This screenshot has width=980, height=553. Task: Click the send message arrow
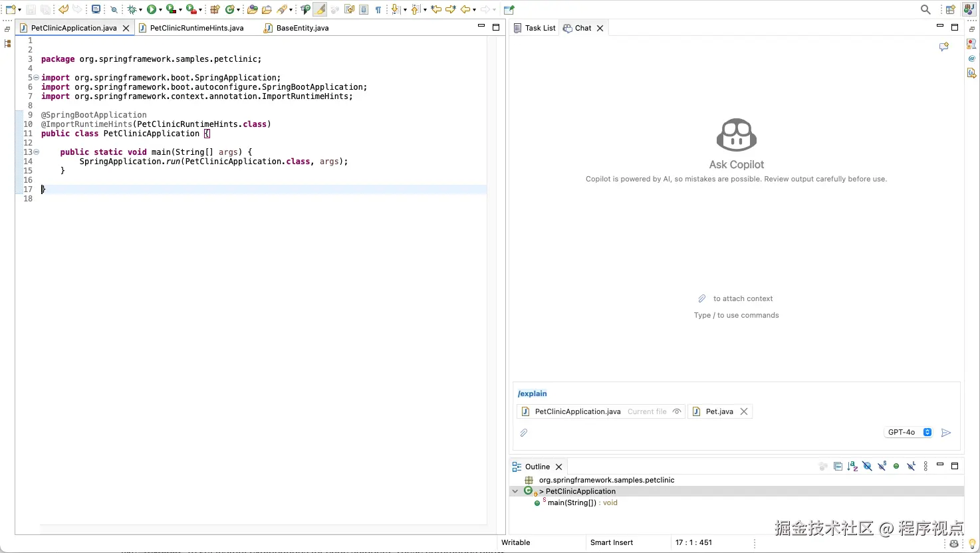[x=946, y=433]
